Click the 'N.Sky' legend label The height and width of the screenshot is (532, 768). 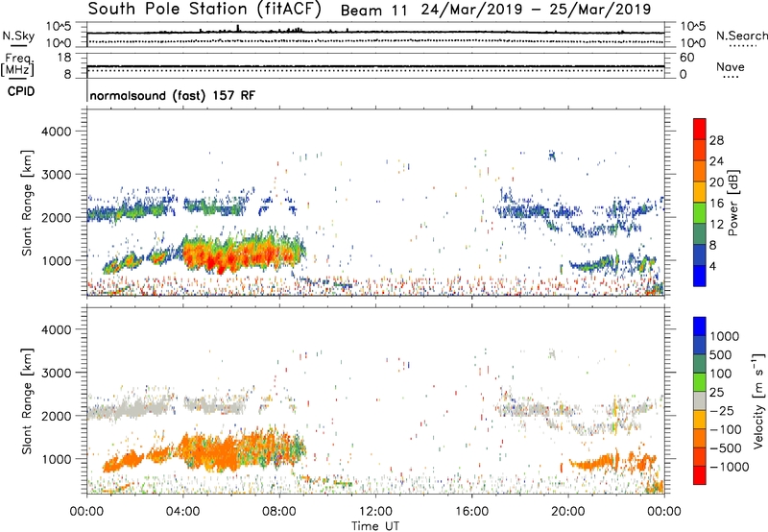(18, 36)
